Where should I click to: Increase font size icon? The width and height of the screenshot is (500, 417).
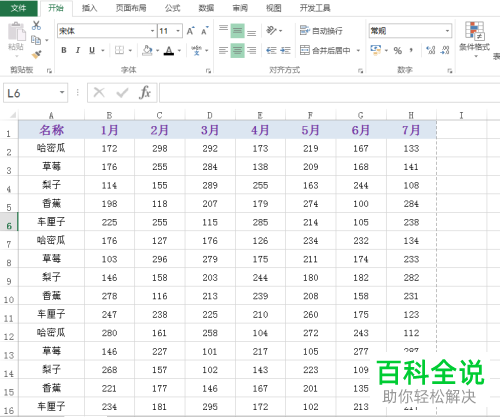tap(191, 31)
